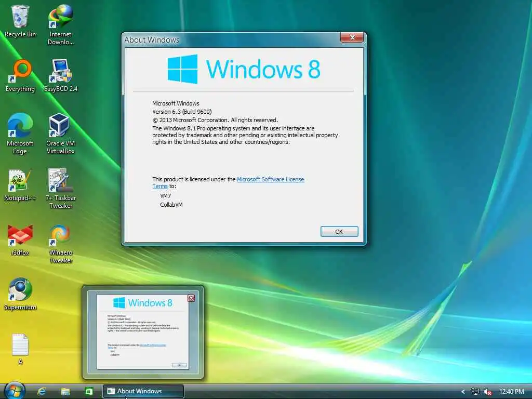
Task: Select the Oracle VM VirtualBox shortcut
Action: click(60, 134)
